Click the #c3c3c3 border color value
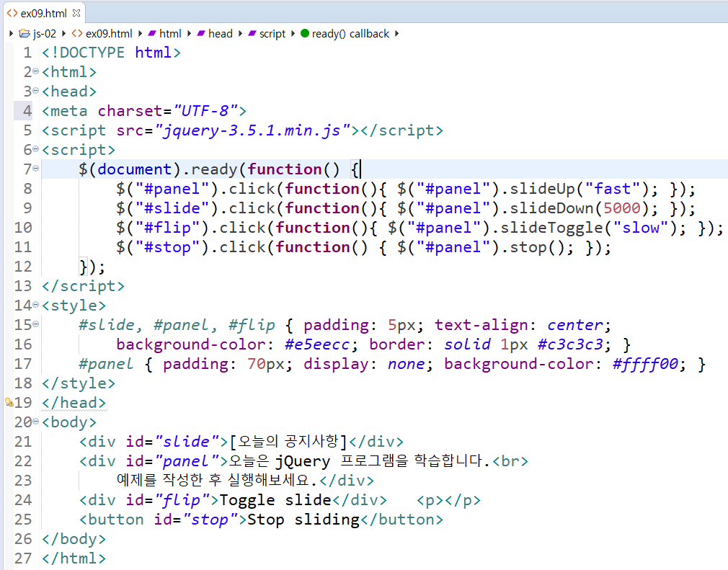Image resolution: width=728 pixels, height=570 pixels. click(x=570, y=344)
